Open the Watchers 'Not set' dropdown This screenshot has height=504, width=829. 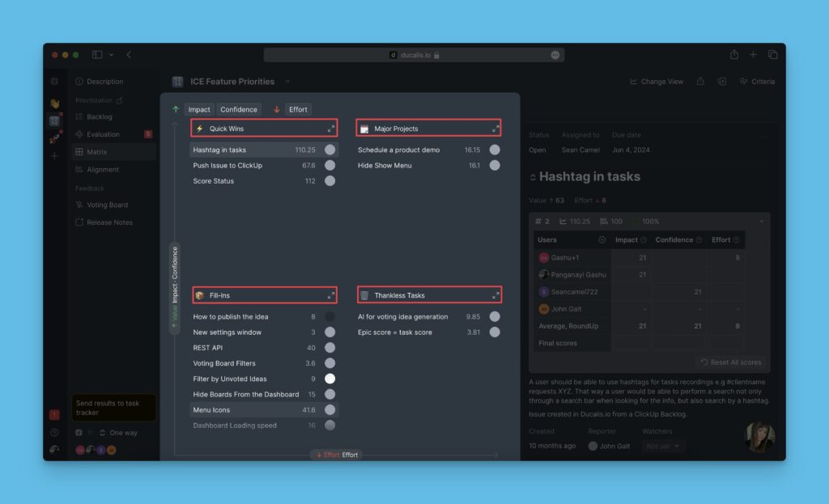coord(664,446)
